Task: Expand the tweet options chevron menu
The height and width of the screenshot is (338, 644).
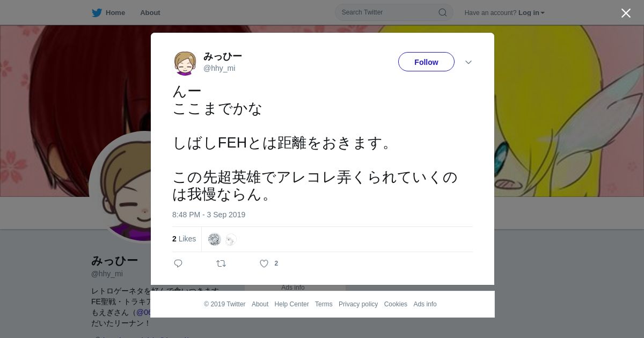Action: pos(469,62)
